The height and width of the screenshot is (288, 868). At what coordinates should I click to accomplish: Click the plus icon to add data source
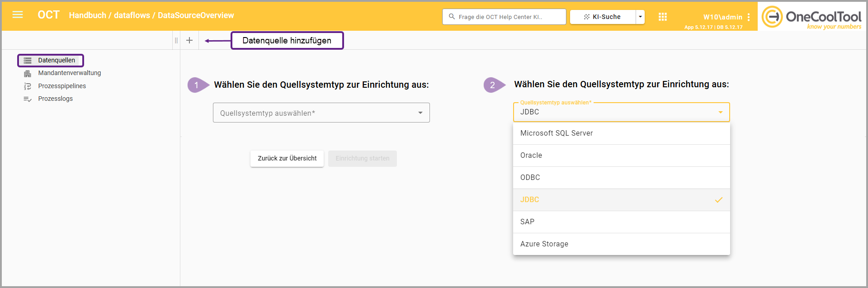(x=189, y=40)
